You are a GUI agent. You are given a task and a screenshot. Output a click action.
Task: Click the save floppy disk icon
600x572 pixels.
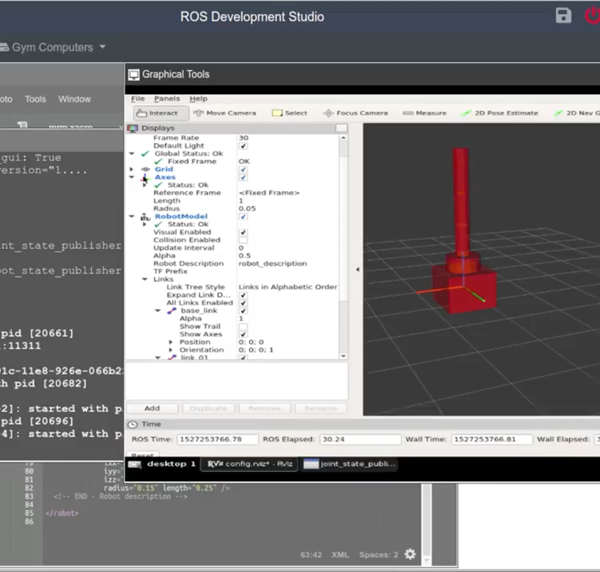click(563, 15)
